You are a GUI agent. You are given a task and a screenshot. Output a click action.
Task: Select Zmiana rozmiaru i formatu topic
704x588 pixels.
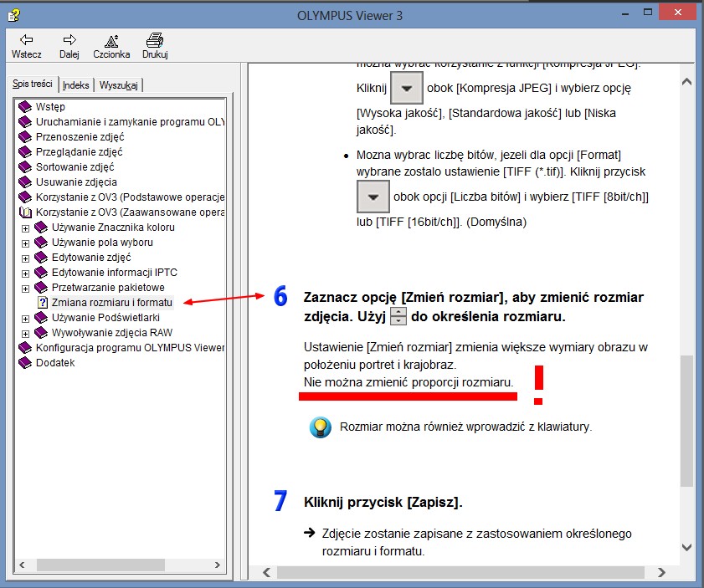(111, 302)
